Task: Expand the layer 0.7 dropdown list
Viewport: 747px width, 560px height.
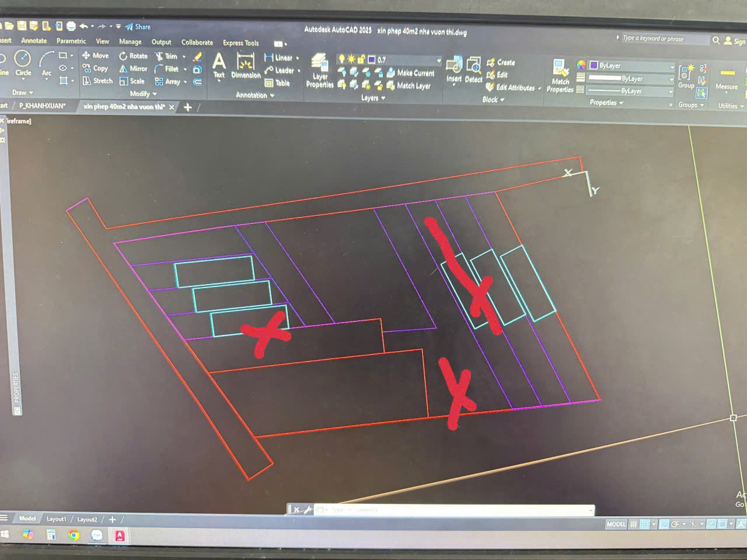Action: click(439, 61)
